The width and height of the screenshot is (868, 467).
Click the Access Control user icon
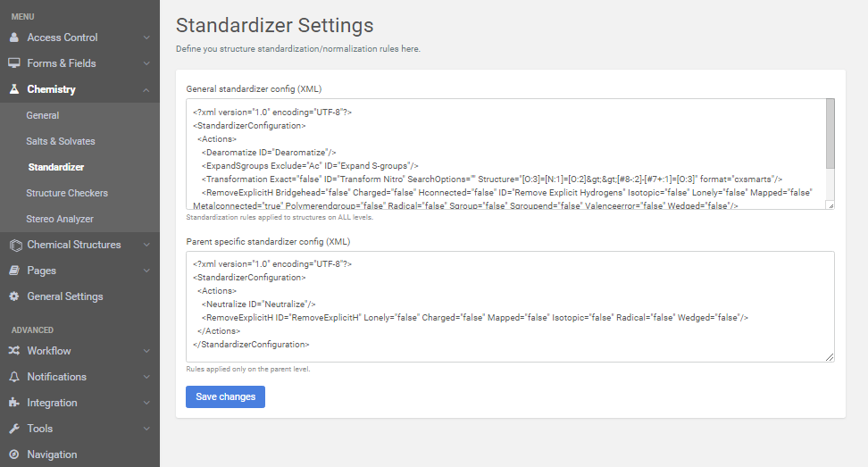click(14, 38)
